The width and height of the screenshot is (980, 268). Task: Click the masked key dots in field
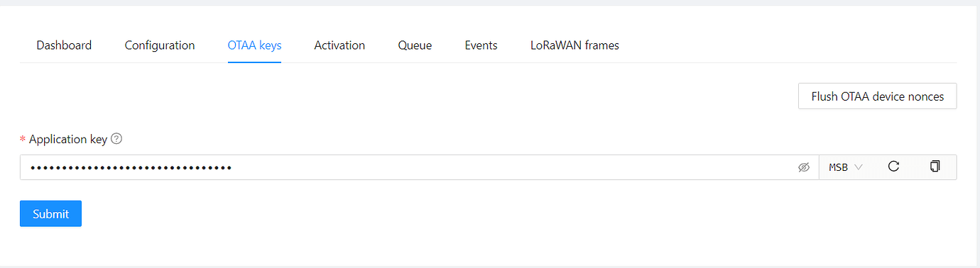131,168
